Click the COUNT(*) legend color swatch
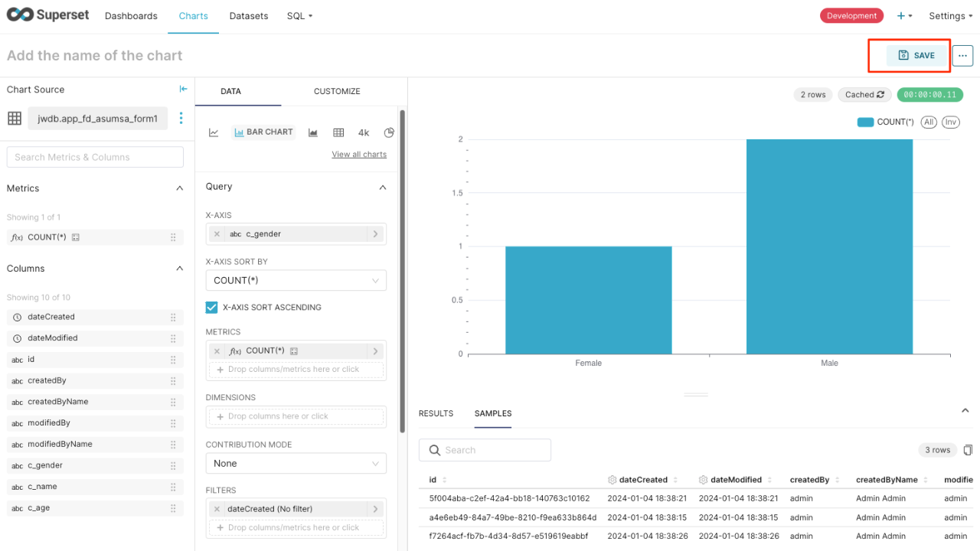Viewport: 980px width, 551px height. 865,122
